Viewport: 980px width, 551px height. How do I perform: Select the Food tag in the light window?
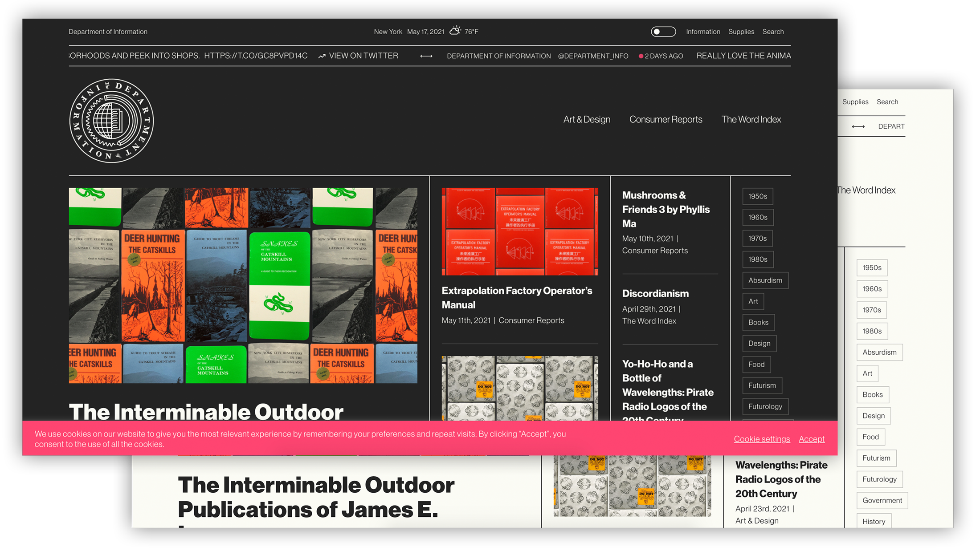(870, 437)
